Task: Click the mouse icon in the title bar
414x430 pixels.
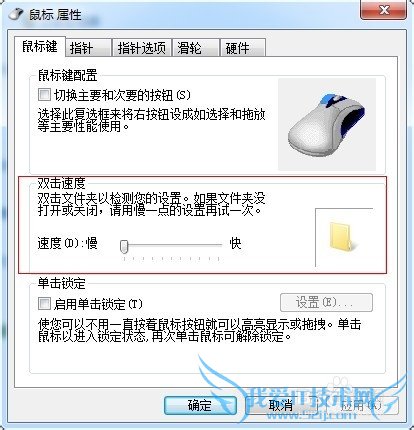Action: (x=16, y=14)
